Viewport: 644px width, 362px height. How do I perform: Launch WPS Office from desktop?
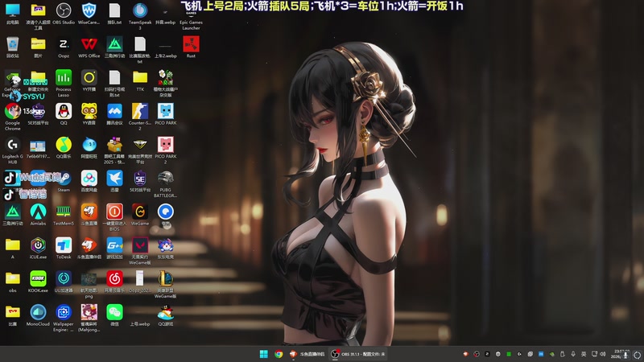[x=89, y=44]
